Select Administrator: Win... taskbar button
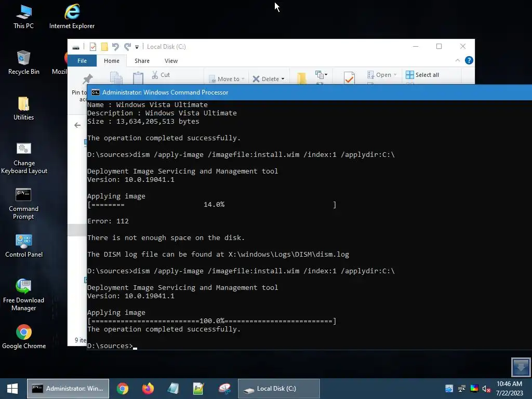The image size is (532, 399). click(68, 389)
